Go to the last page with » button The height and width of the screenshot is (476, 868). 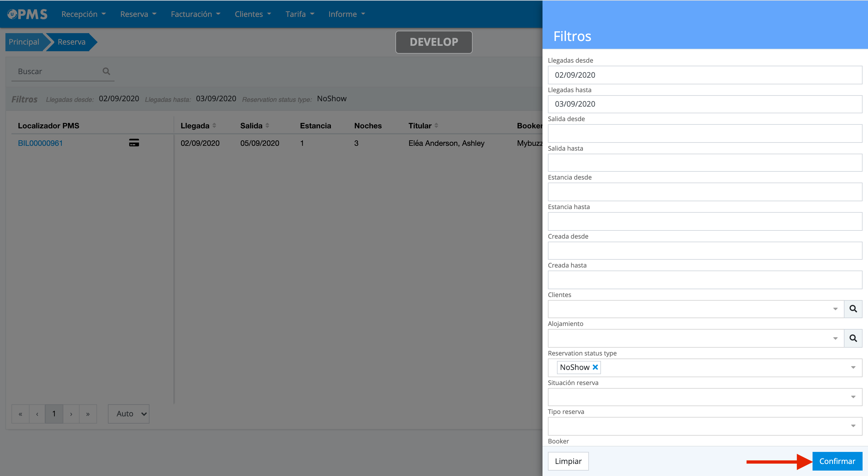(88, 414)
